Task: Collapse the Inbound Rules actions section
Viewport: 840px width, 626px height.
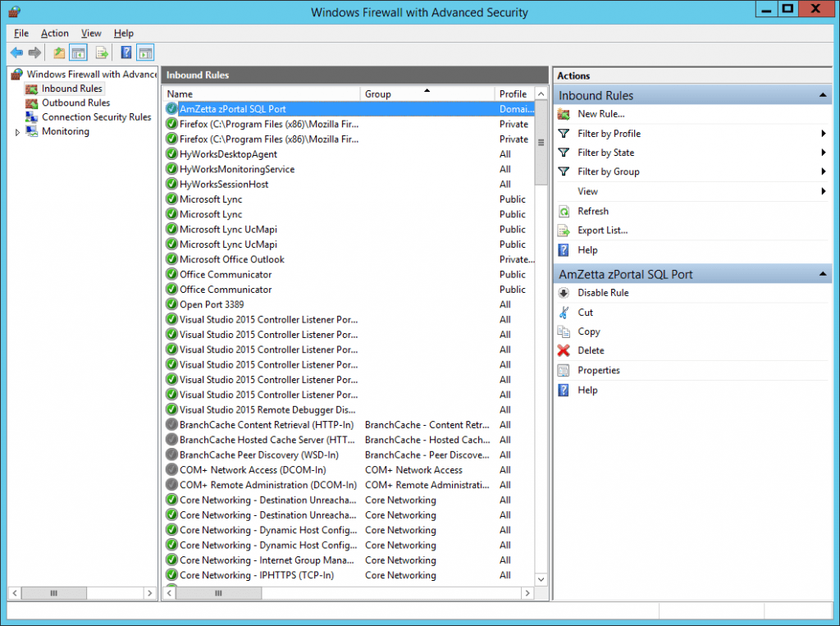Action: (823, 95)
